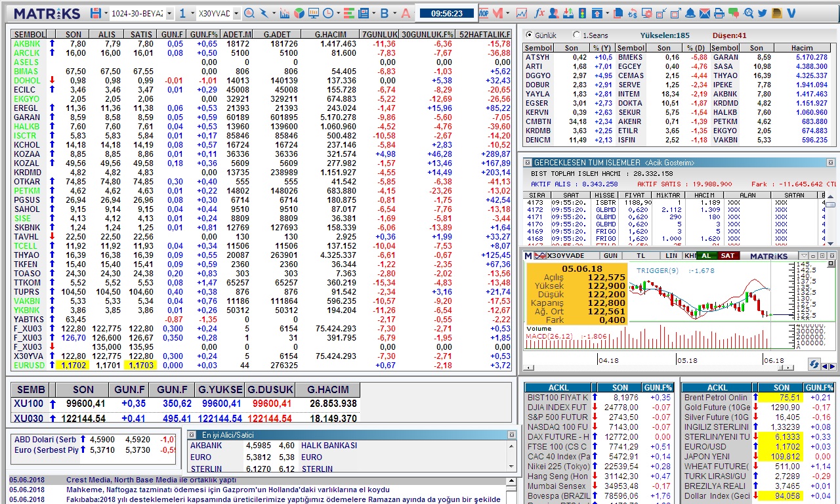Click the blue clock icon
Image resolution: width=840 pixels, height=504 pixels.
(327, 13)
